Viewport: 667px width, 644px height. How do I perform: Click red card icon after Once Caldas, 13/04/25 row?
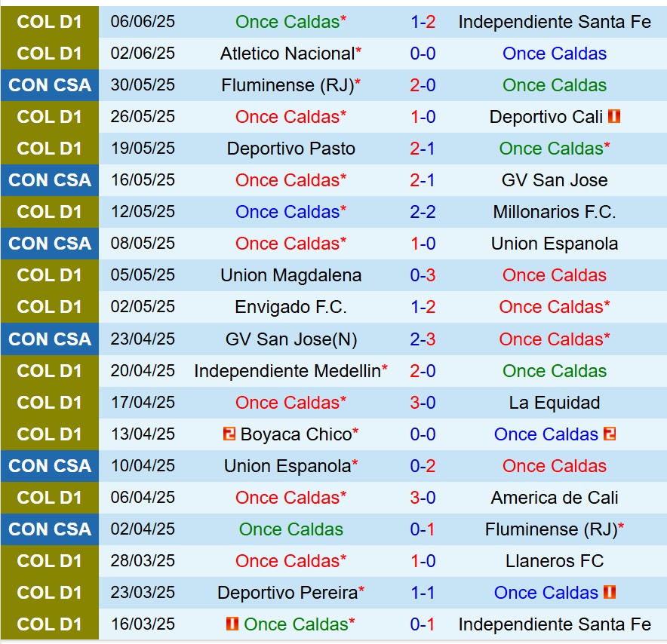click(x=610, y=434)
